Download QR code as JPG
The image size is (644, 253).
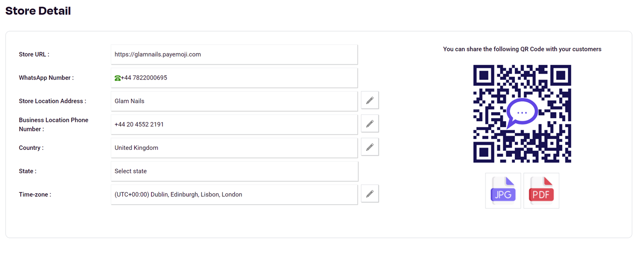coord(503,191)
